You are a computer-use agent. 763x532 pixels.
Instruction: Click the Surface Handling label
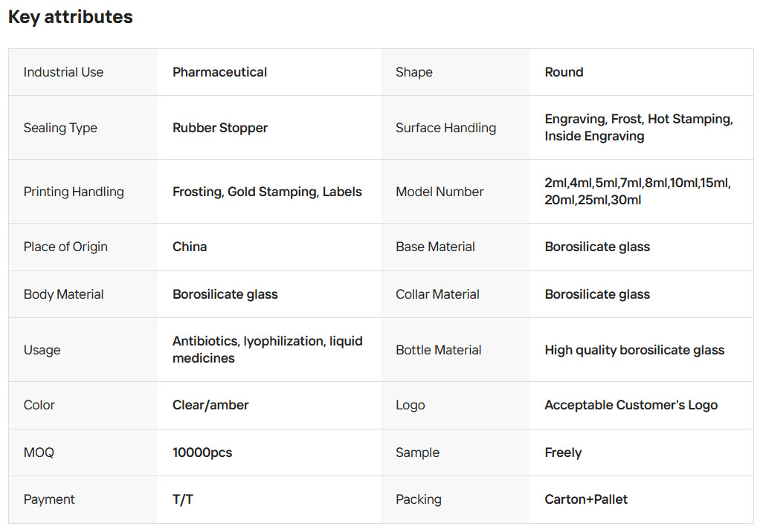point(445,128)
